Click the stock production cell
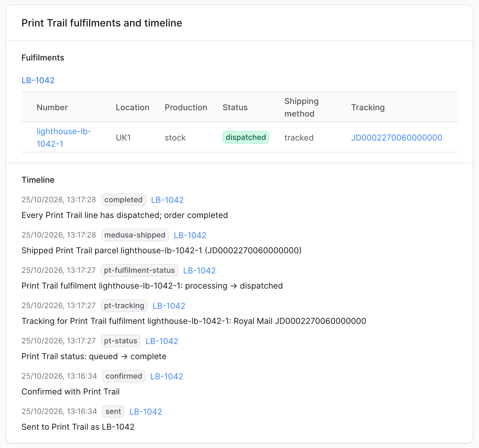 point(175,138)
